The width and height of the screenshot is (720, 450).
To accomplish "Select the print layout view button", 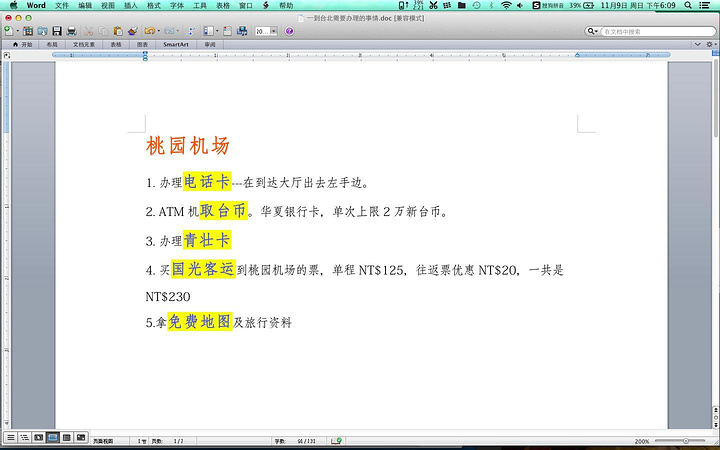I will tap(53, 438).
